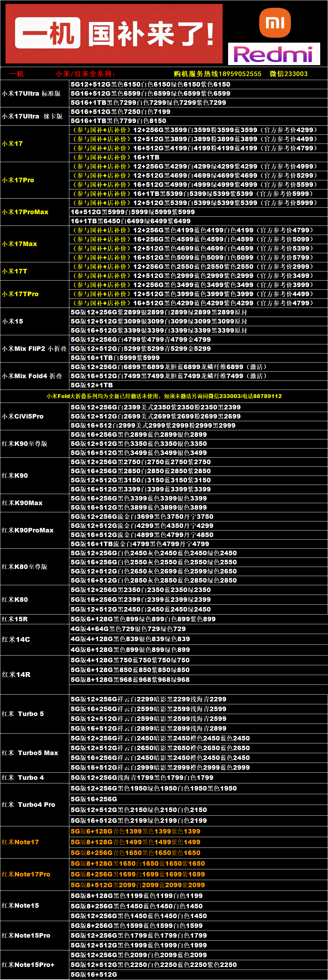The image size is (328, 980).
Task: Click the 红米15R model label
Action: pos(15,620)
